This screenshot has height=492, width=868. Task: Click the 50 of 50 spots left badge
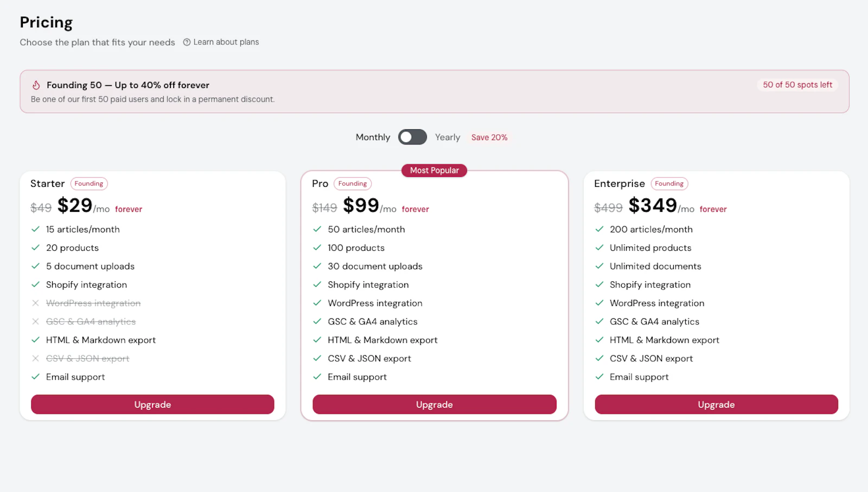click(x=797, y=85)
